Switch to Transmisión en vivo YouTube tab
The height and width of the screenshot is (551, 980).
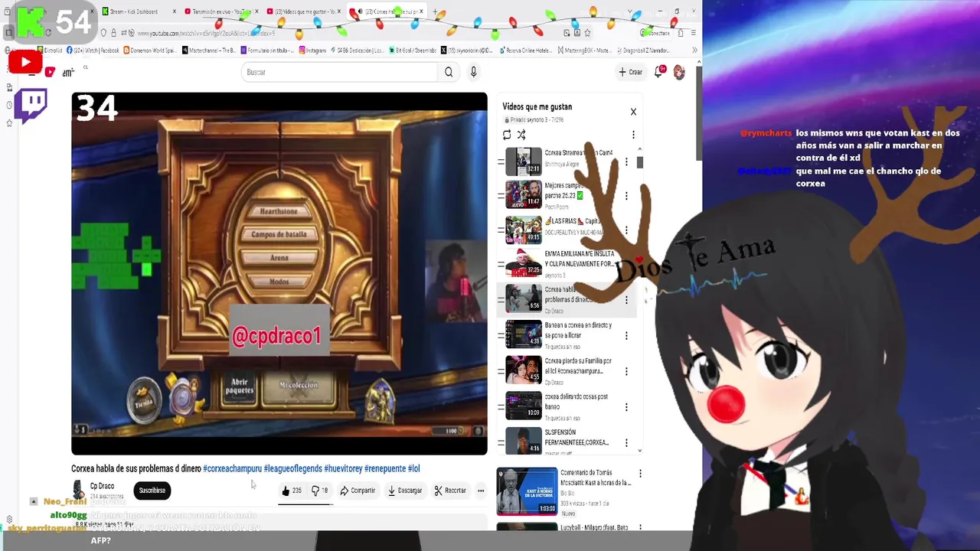[222, 11]
